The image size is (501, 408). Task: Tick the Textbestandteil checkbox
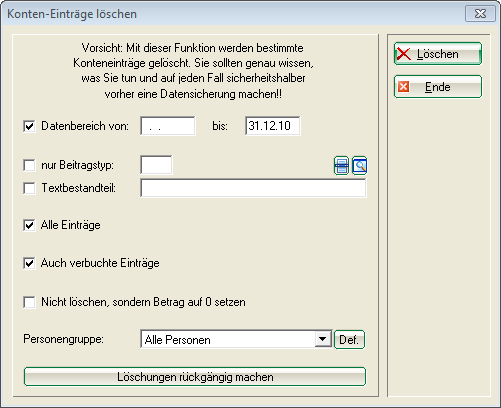29,188
